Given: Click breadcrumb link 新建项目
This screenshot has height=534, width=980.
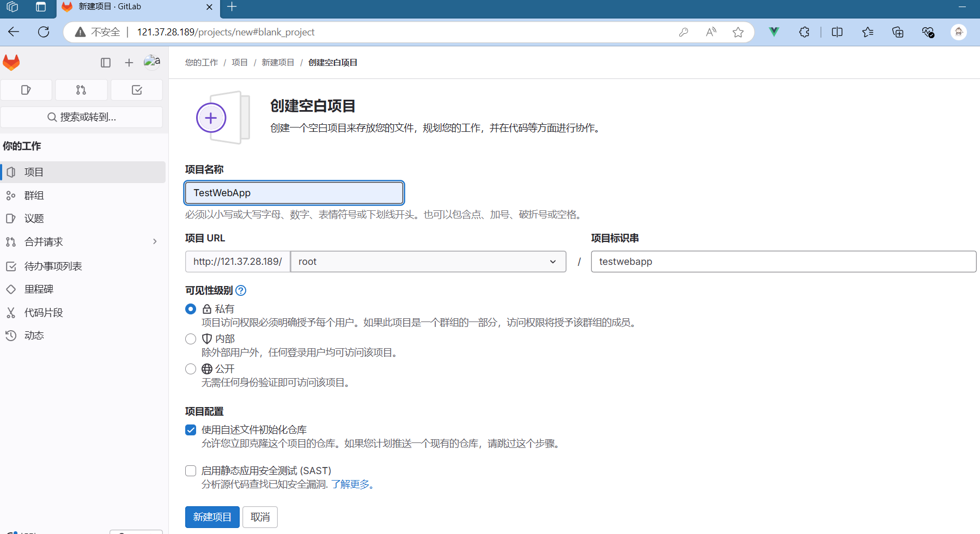Looking at the screenshot, I should (278, 63).
